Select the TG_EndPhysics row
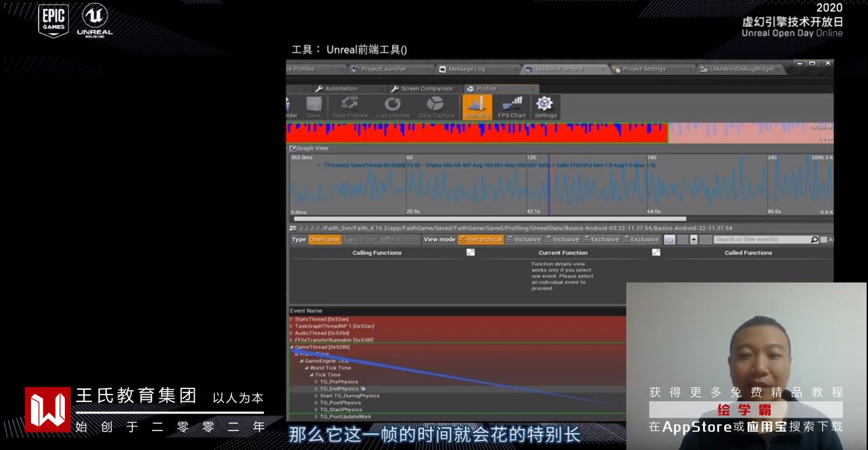 (457, 389)
